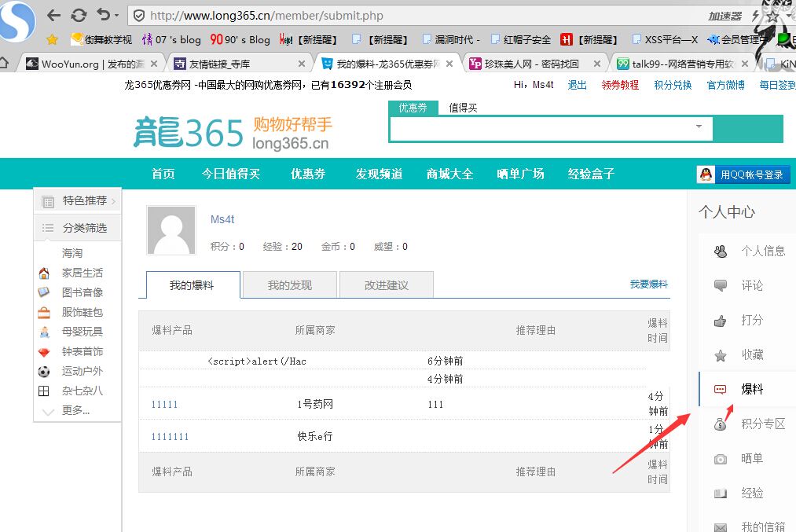Click the 运动户外 soccer ball icon
This screenshot has width=796, height=532.
pyautogui.click(x=44, y=372)
